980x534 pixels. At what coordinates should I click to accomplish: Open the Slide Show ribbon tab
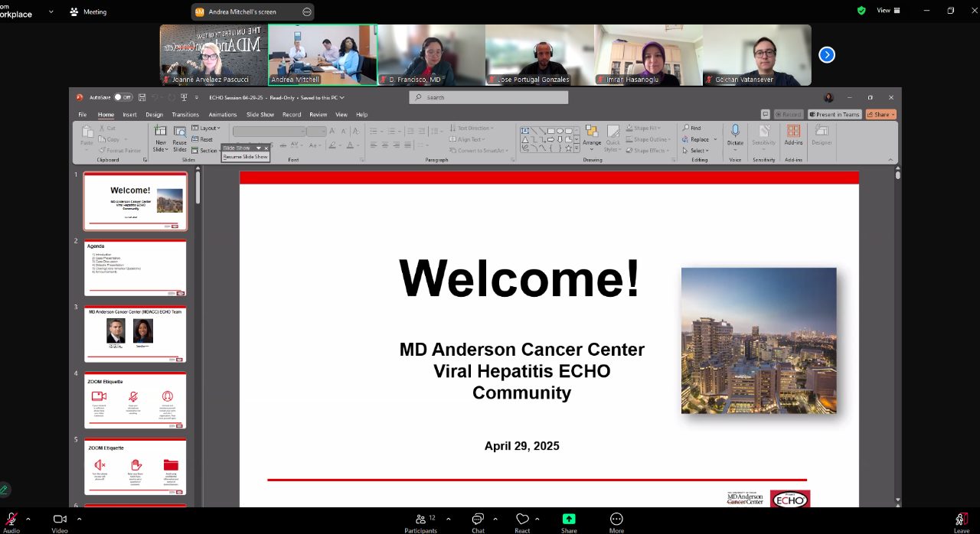pos(260,115)
